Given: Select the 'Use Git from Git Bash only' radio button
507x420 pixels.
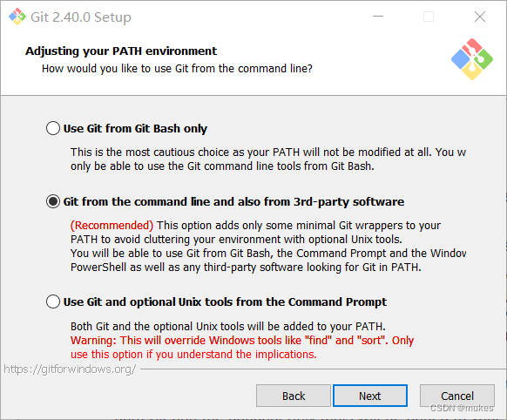Looking at the screenshot, I should [x=53, y=128].
